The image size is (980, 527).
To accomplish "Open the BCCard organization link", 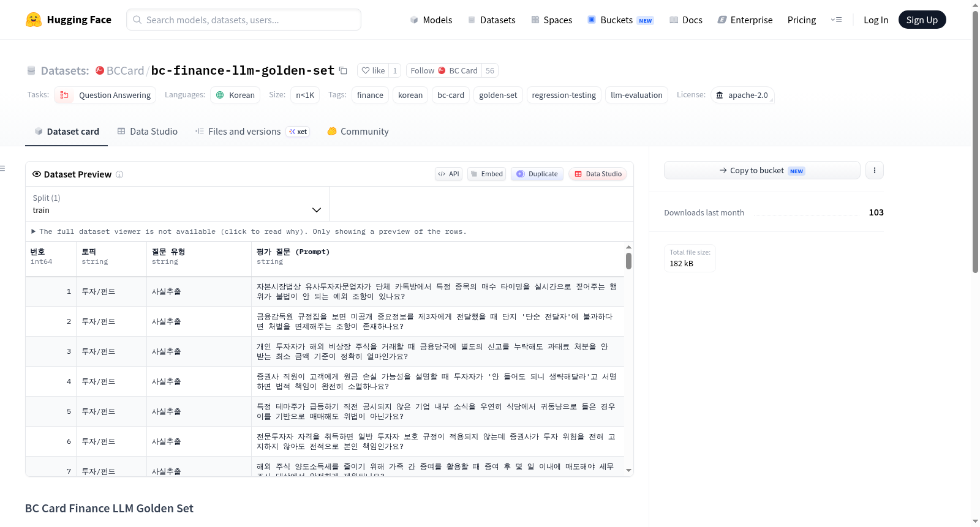I will 125,71.
